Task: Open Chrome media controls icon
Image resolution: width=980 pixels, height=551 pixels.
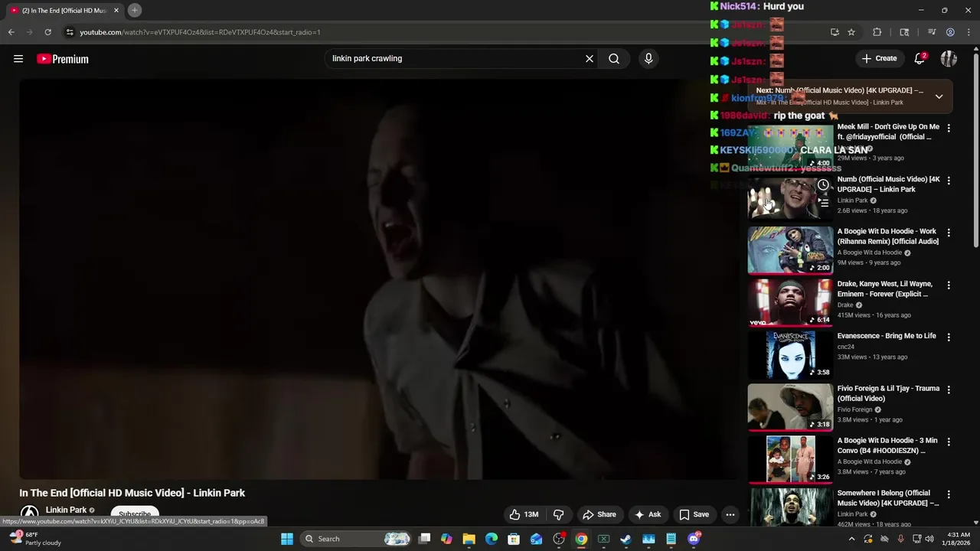Action: pos(932,32)
